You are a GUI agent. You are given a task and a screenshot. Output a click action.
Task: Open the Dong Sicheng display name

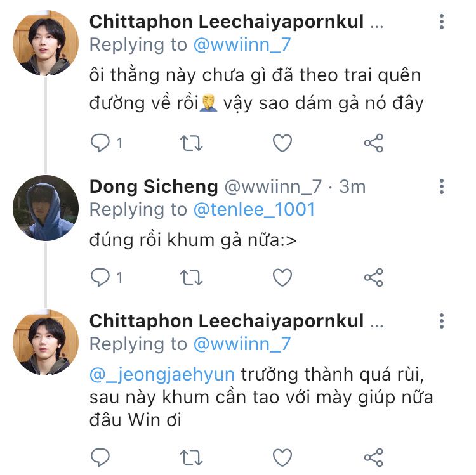coord(154,186)
